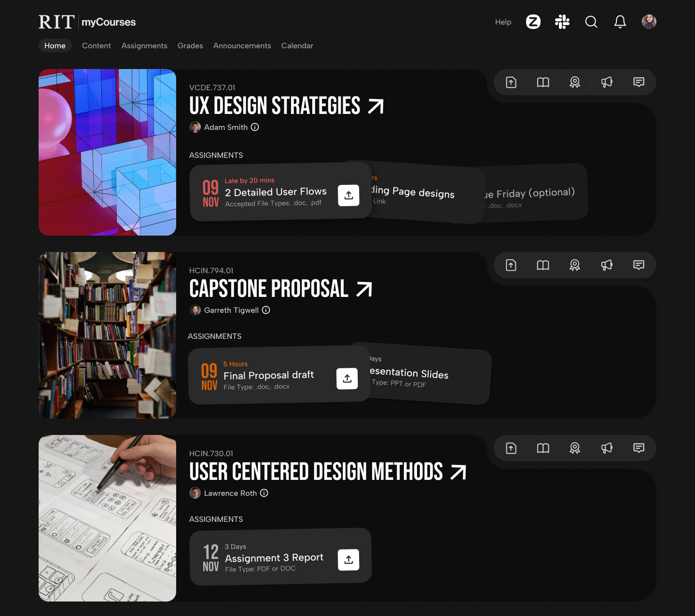Open announcements megaphone for Capstone Proposal
This screenshot has width=695, height=616.
tap(606, 265)
